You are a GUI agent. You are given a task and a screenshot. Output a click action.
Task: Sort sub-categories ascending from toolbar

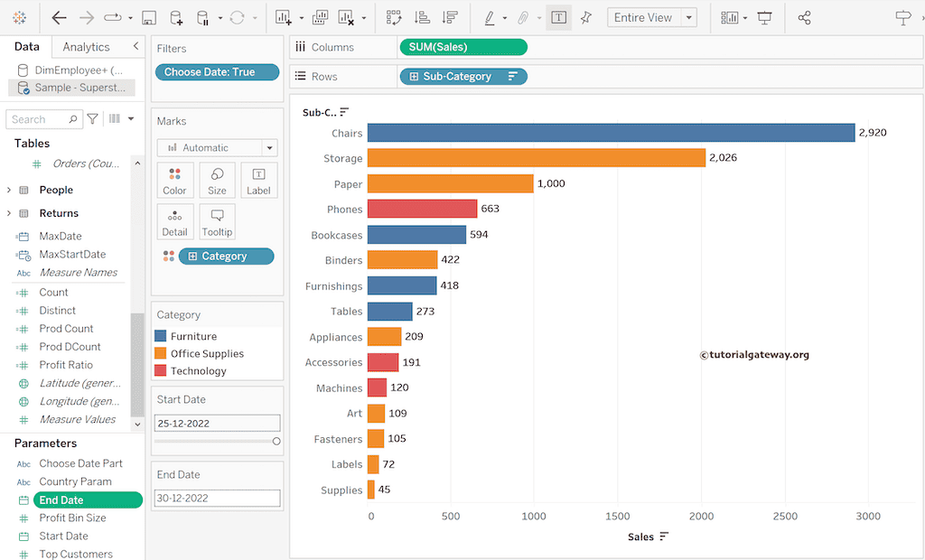click(422, 17)
